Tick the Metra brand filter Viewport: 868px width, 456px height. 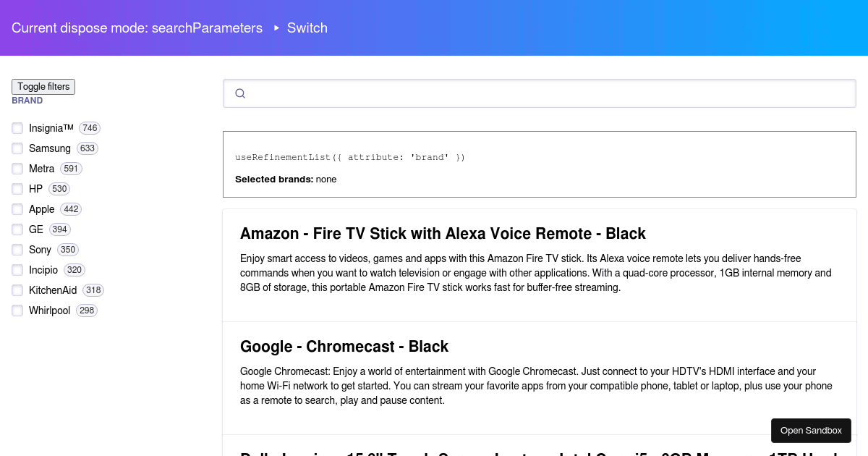[x=17, y=169]
